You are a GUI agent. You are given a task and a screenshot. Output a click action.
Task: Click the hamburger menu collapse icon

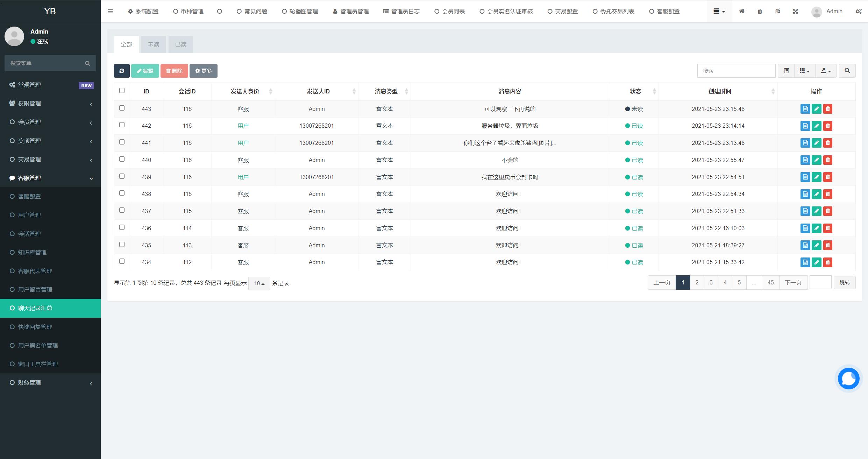click(x=111, y=11)
